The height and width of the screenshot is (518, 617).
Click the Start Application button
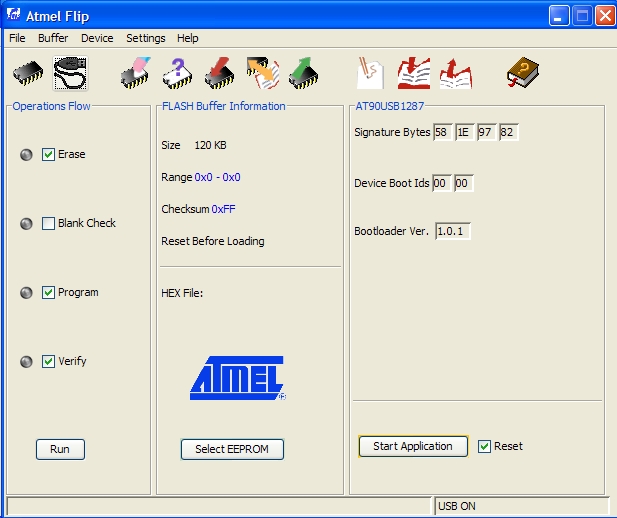412,446
